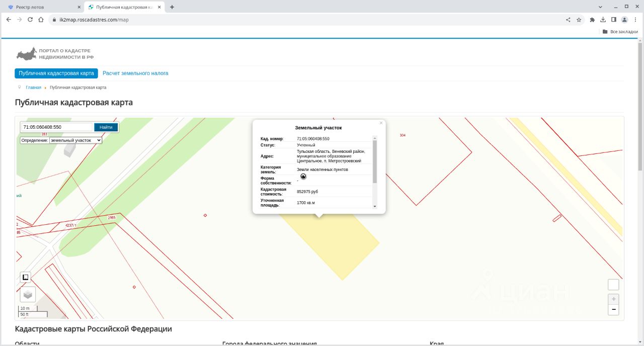Screen dimensions: 644x346
Task: Click the page vertical scrollbar
Action: pos(640,106)
